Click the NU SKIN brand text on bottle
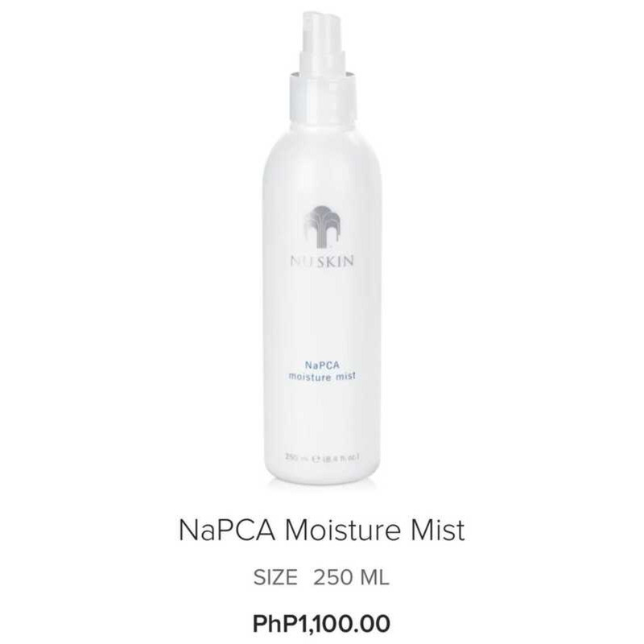The image size is (644, 644). (321, 261)
